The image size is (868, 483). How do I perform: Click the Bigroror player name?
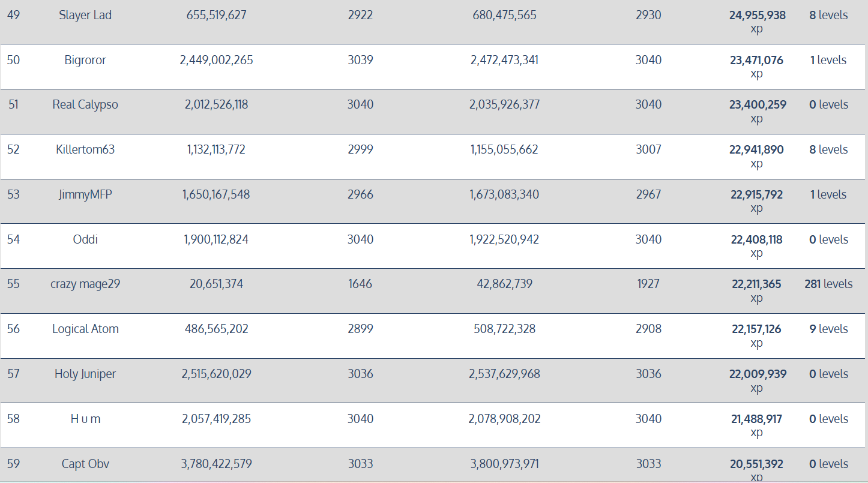(x=85, y=60)
